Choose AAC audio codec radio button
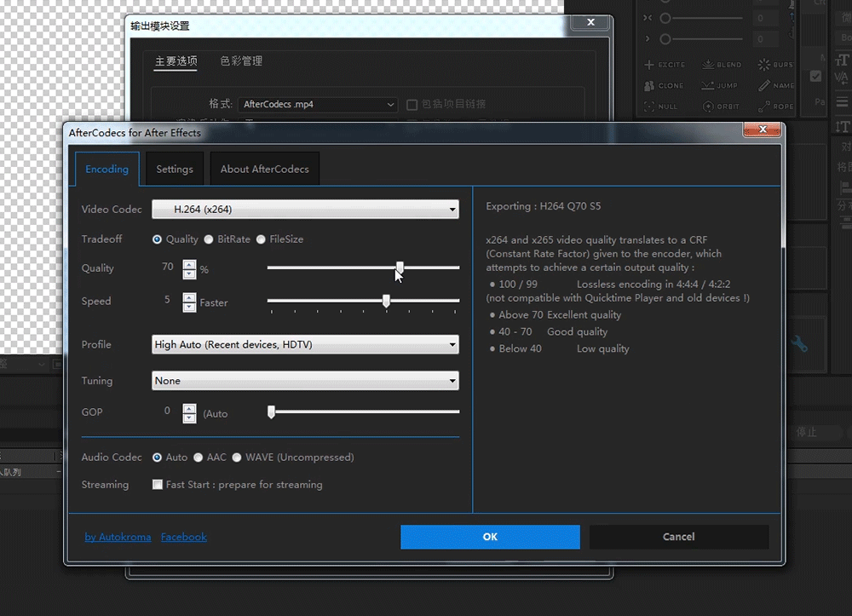This screenshot has width=852, height=616. click(x=199, y=458)
